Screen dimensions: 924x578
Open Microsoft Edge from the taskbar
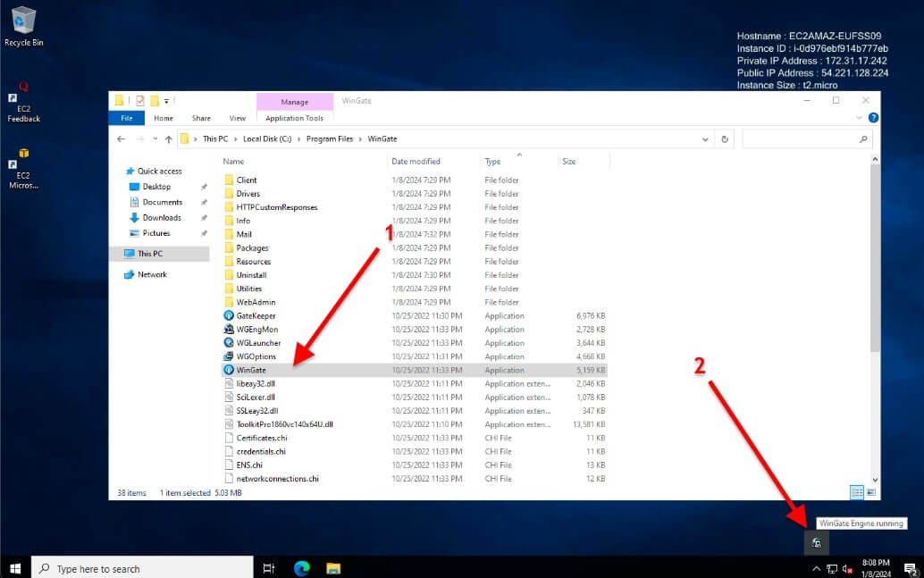pyautogui.click(x=302, y=568)
